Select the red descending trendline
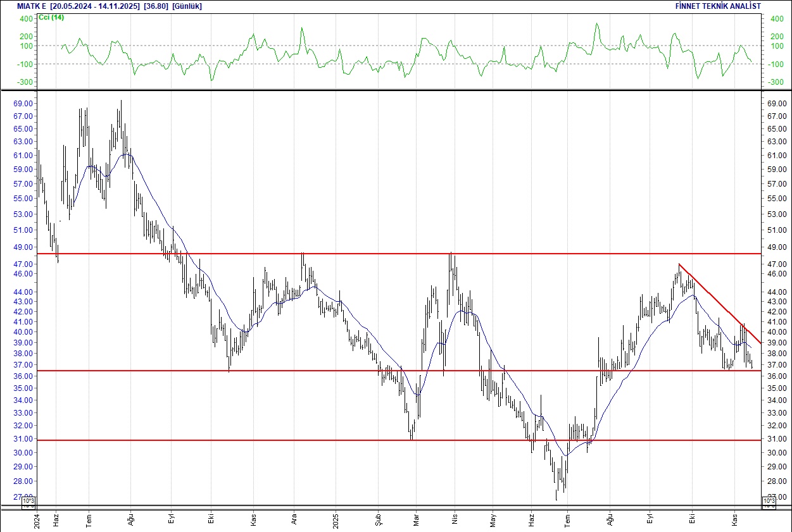Screen dimensions: 792x532 pyautogui.click(x=715, y=301)
